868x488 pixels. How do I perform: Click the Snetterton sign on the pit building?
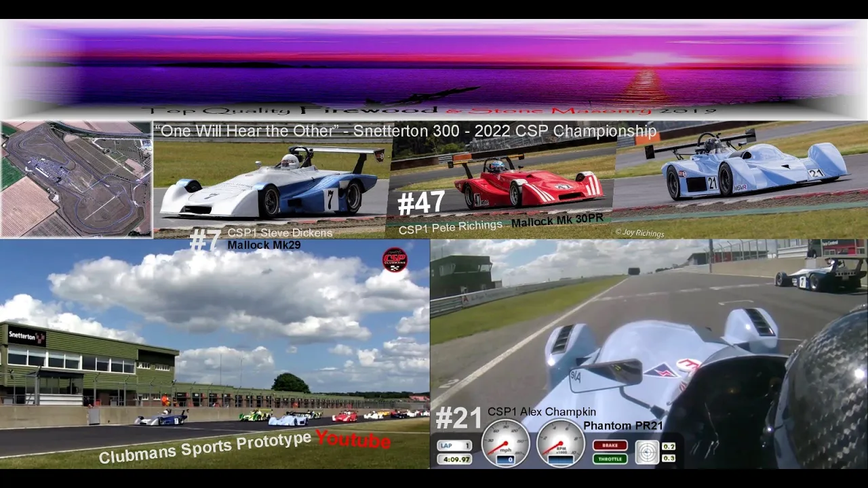point(27,336)
